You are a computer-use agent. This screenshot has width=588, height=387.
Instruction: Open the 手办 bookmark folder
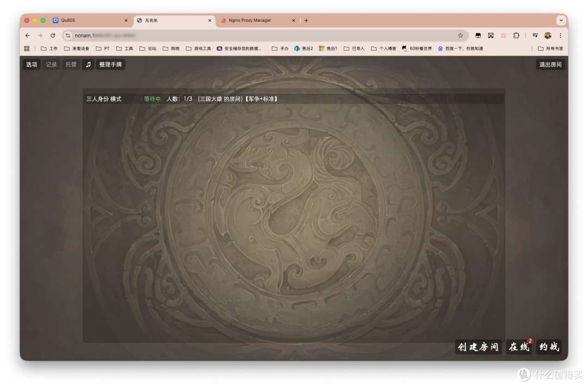click(x=280, y=48)
